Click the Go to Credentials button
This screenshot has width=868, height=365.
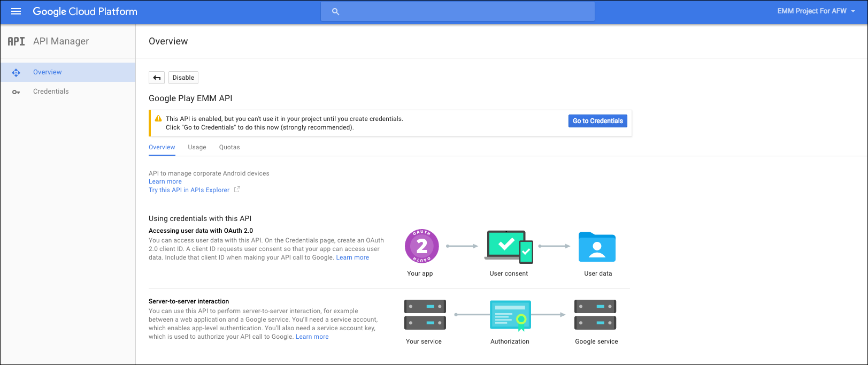click(598, 121)
